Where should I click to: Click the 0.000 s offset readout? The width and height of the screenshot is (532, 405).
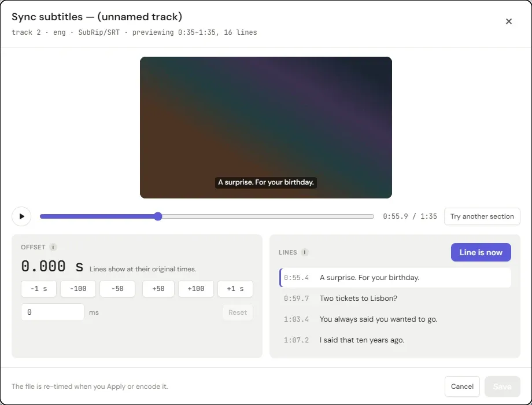tap(52, 266)
